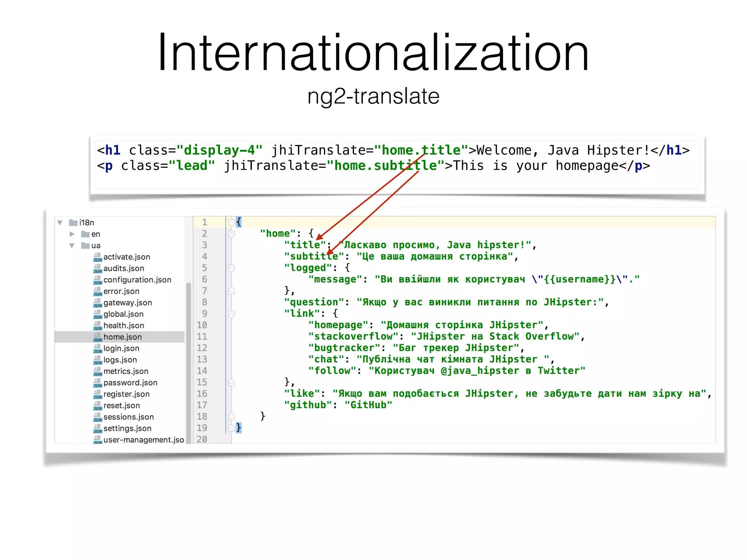Fold the "home" block on line 2
Viewport: 747px width, 560px height.
pyautogui.click(x=232, y=234)
